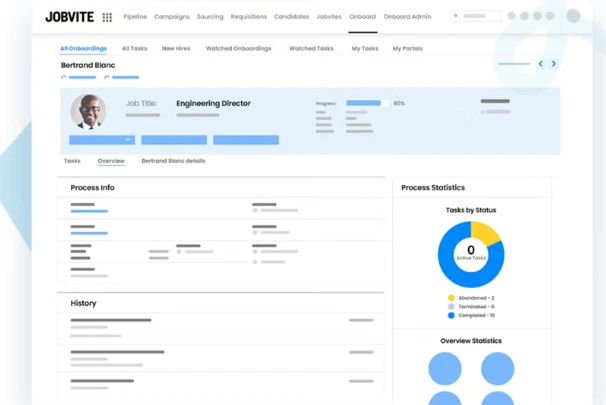The height and width of the screenshot is (405, 606).
Task: Switch to the My Tasks tab
Action: click(x=365, y=48)
